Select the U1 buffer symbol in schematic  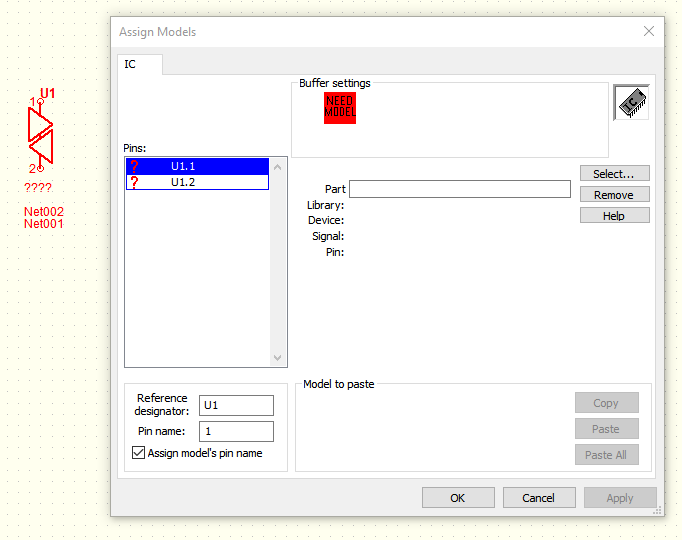(x=40, y=134)
